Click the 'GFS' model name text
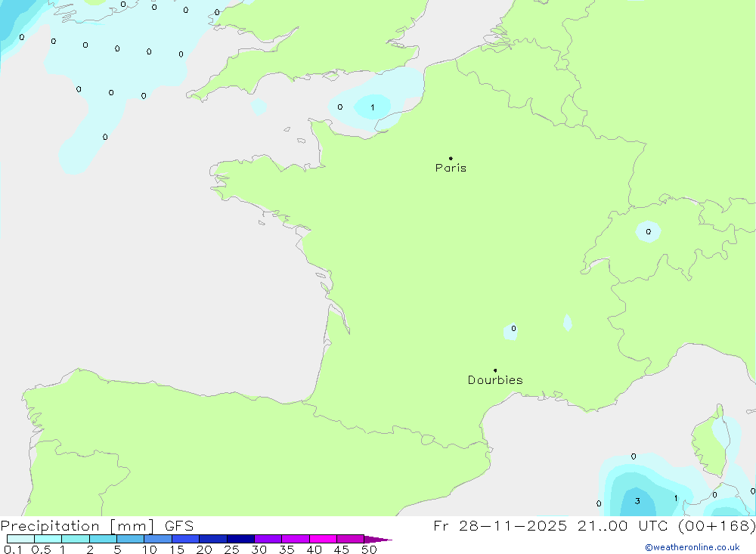This screenshot has width=756, height=554. [x=179, y=526]
